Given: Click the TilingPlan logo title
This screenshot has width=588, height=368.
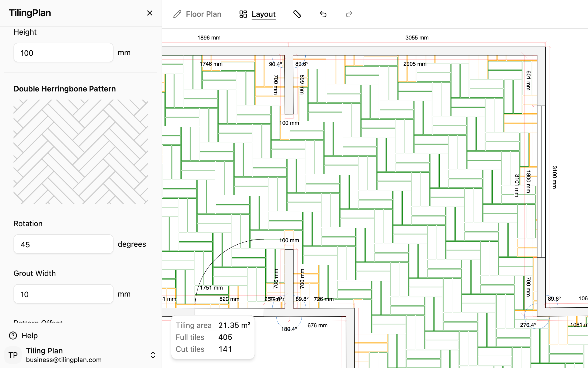Looking at the screenshot, I should click(x=30, y=13).
